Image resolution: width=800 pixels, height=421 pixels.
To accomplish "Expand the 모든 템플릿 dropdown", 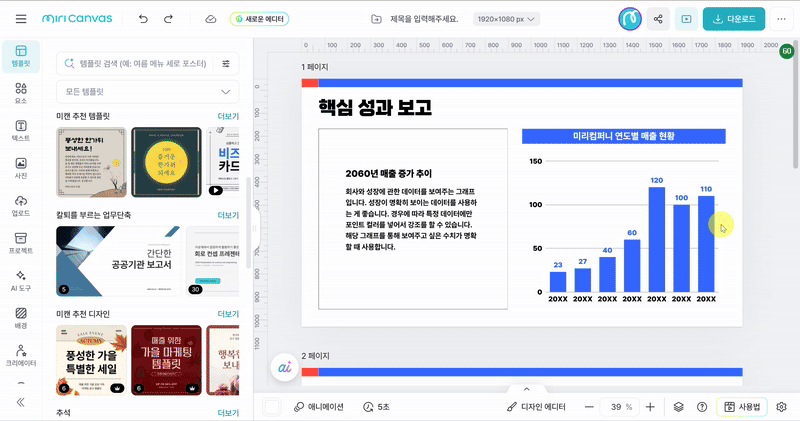I will (148, 92).
